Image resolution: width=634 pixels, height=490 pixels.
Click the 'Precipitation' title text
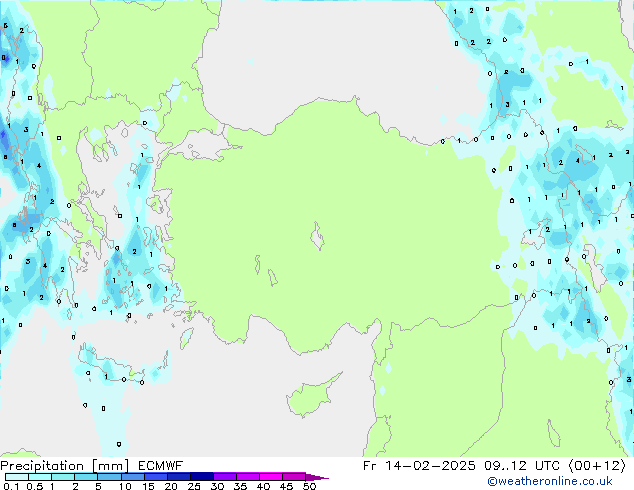[x=42, y=466]
